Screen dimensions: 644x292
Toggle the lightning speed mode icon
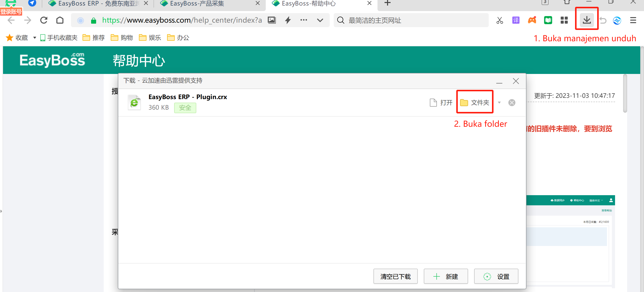pyautogui.click(x=288, y=20)
